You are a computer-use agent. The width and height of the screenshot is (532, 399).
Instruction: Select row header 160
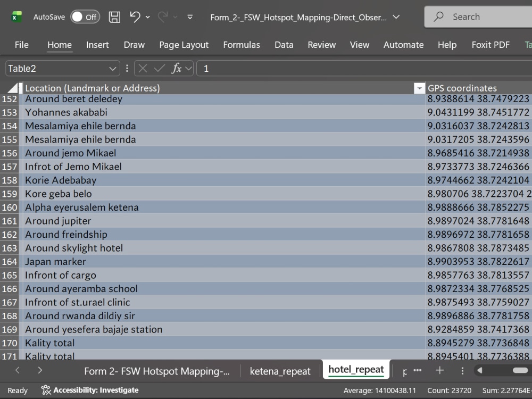coord(10,207)
